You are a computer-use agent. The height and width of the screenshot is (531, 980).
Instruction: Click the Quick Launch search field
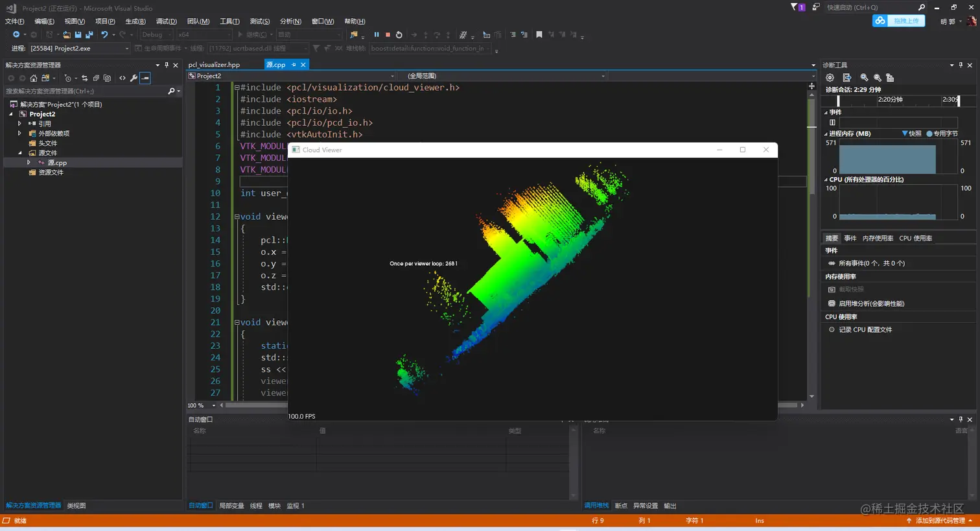[875, 7]
